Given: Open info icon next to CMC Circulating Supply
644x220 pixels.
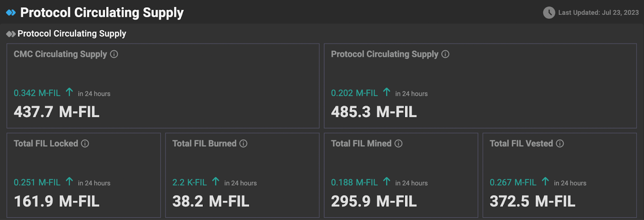Looking at the screenshot, I should point(114,54).
